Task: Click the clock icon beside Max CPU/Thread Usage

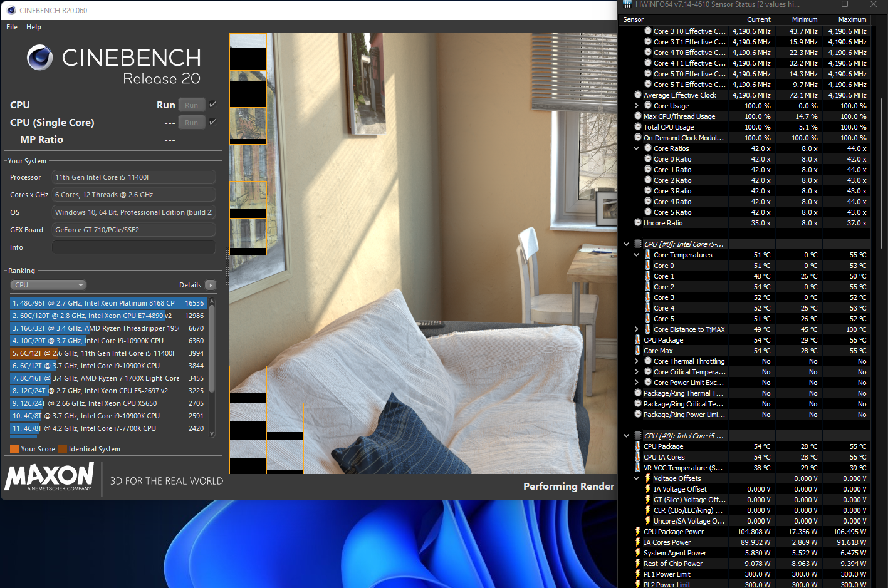Action: 638,116
